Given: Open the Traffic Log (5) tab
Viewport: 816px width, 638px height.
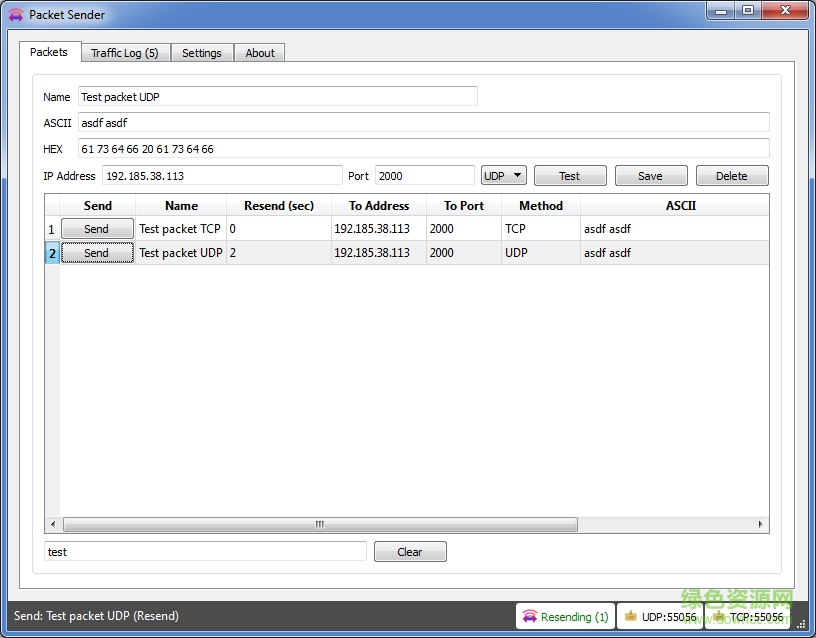Looking at the screenshot, I should (125, 53).
